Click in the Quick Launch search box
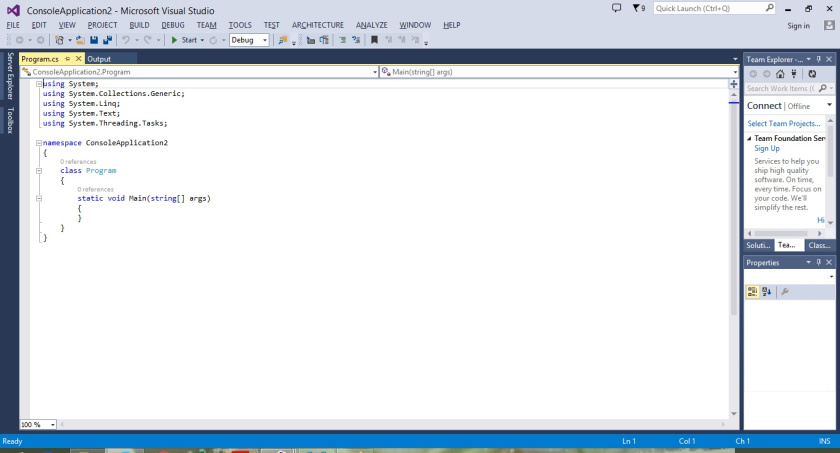Viewport: 840px width, 453px height. coord(715,8)
